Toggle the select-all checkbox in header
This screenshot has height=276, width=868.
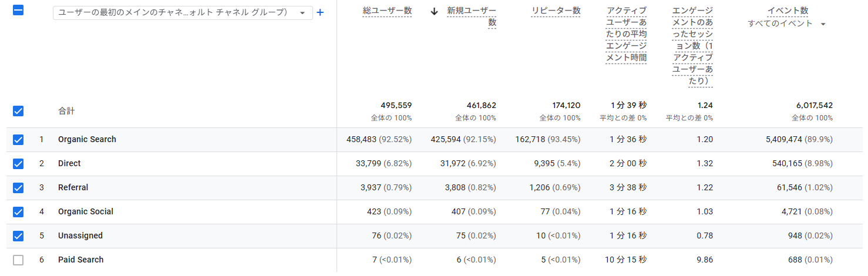(18, 11)
